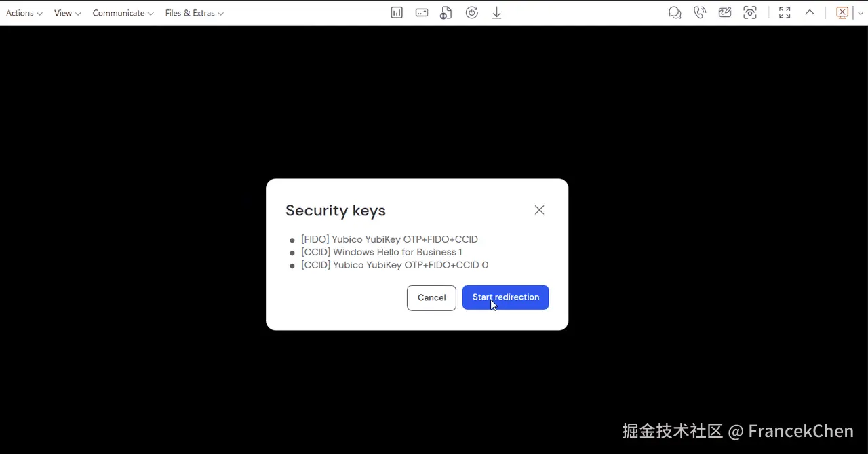This screenshot has width=868, height=454.
Task: Click the password entry toolbar icon
Action: (422, 13)
